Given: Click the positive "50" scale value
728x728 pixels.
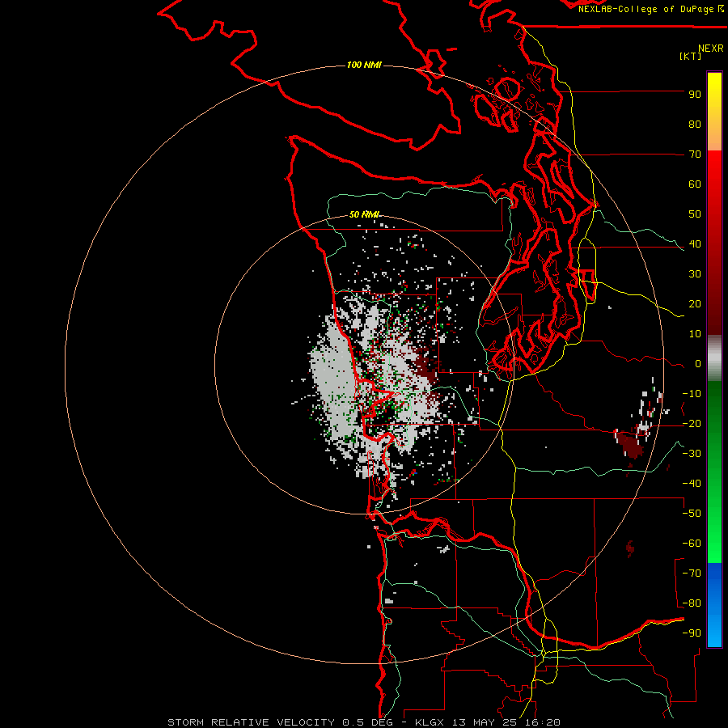Looking at the screenshot, I should pos(695,214).
